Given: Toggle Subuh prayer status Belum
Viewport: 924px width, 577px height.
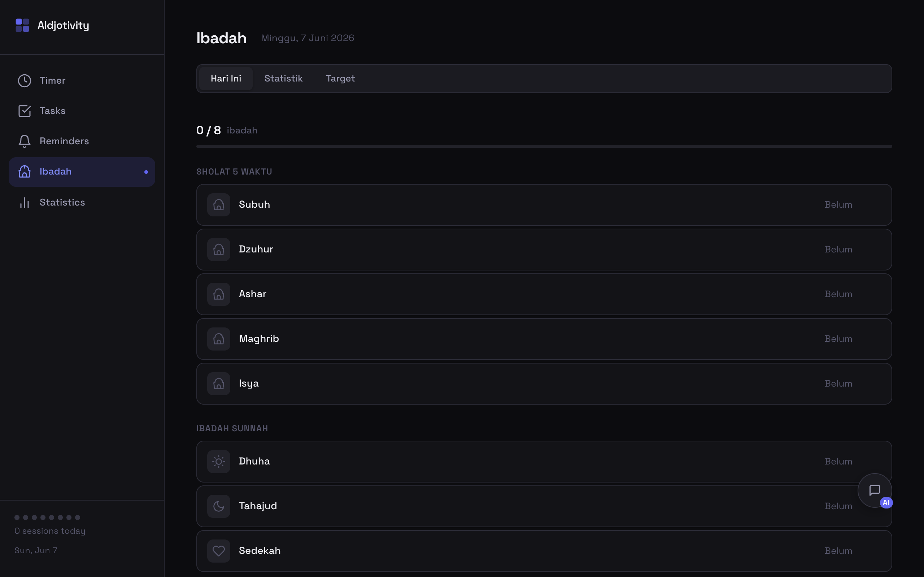Looking at the screenshot, I should click(x=838, y=204).
